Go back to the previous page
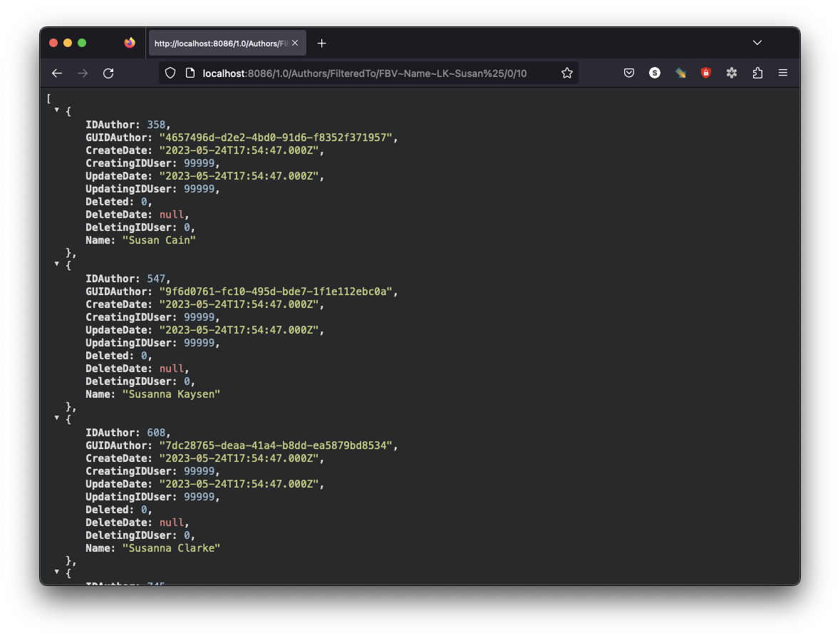Image resolution: width=840 pixels, height=638 pixels. 57,73
